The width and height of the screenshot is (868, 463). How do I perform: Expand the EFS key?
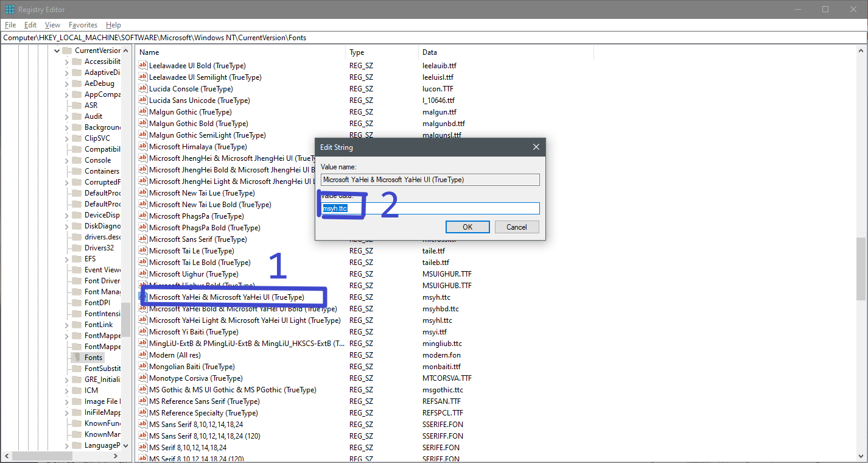pos(67,259)
